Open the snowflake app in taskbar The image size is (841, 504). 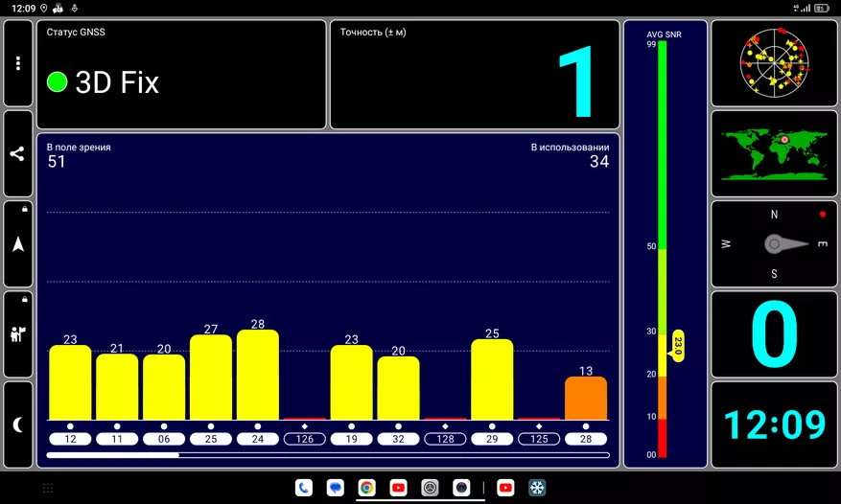[x=537, y=488]
